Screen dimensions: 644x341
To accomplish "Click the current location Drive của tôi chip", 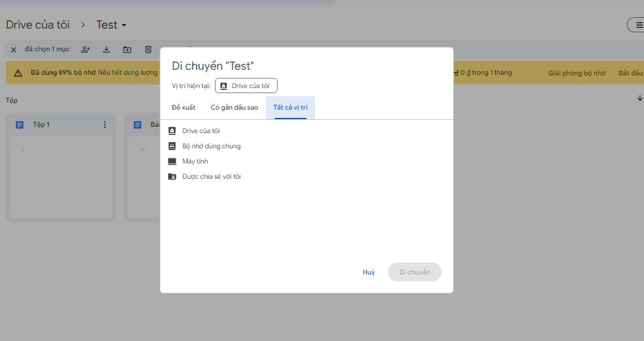I will pyautogui.click(x=246, y=86).
